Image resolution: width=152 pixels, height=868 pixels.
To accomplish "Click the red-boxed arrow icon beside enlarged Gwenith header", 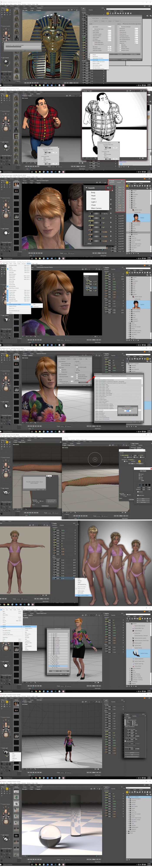I will (109, 188).
